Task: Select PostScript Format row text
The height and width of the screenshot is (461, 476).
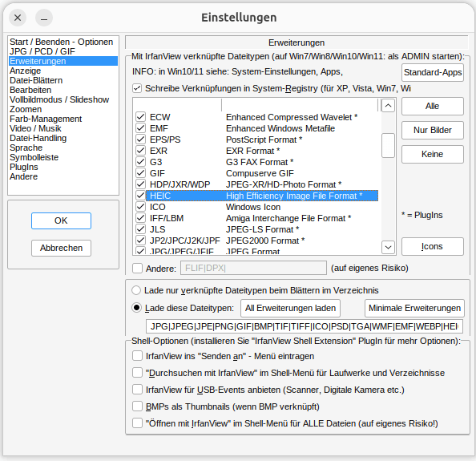Action: pos(264,140)
